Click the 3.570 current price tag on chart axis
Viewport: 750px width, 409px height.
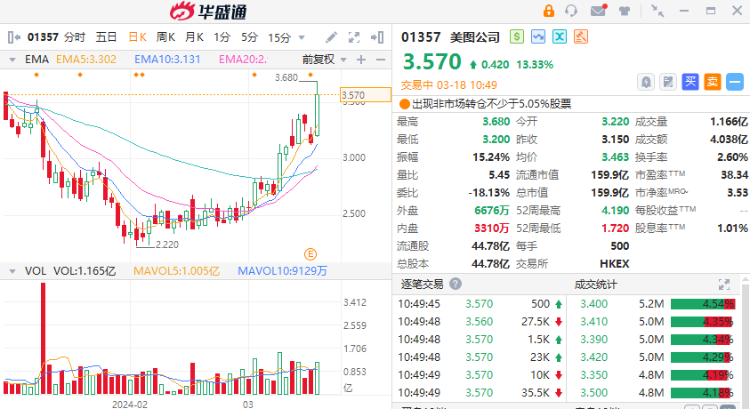365,95
